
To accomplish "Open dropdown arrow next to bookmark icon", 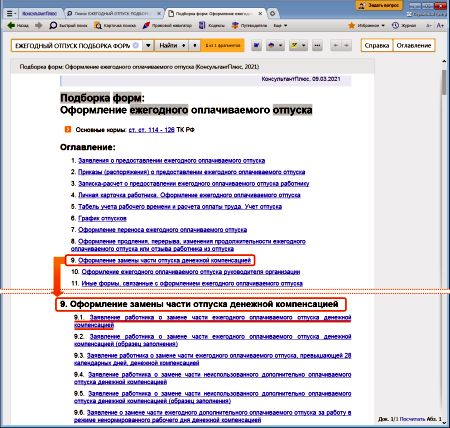I will (x=280, y=45).
